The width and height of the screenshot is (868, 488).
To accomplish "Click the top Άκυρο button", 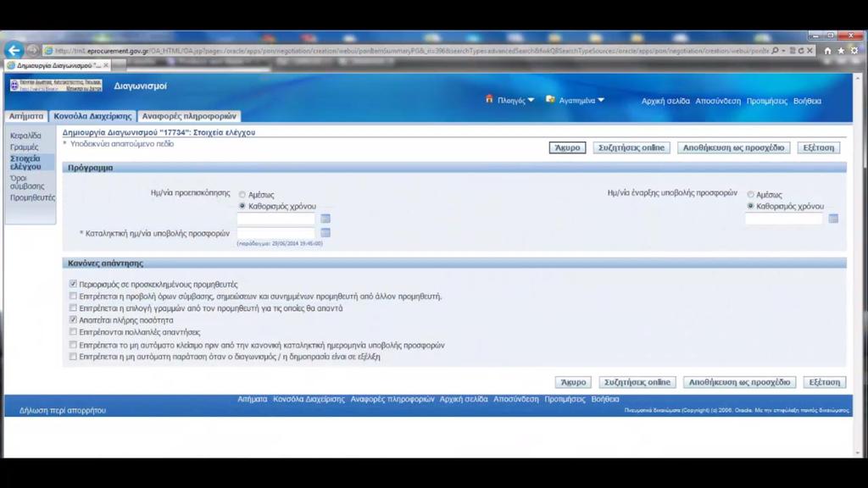I will (567, 147).
